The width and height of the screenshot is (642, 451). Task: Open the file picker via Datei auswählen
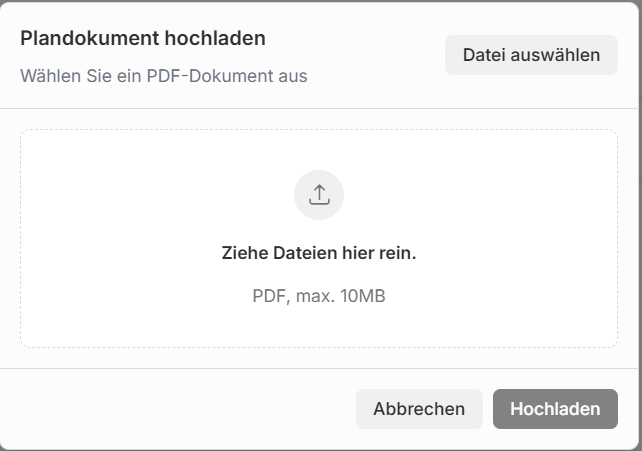(531, 55)
